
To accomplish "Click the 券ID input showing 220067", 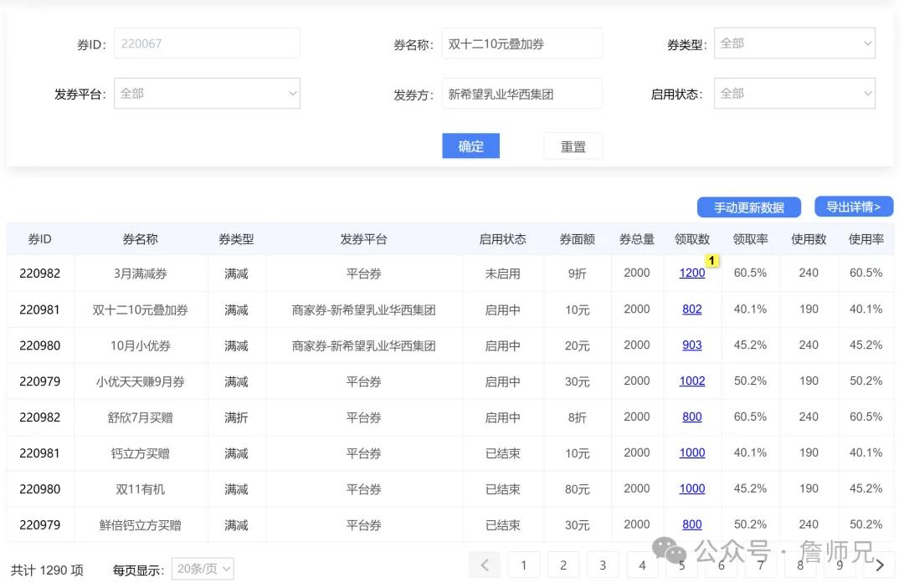I will (206, 43).
